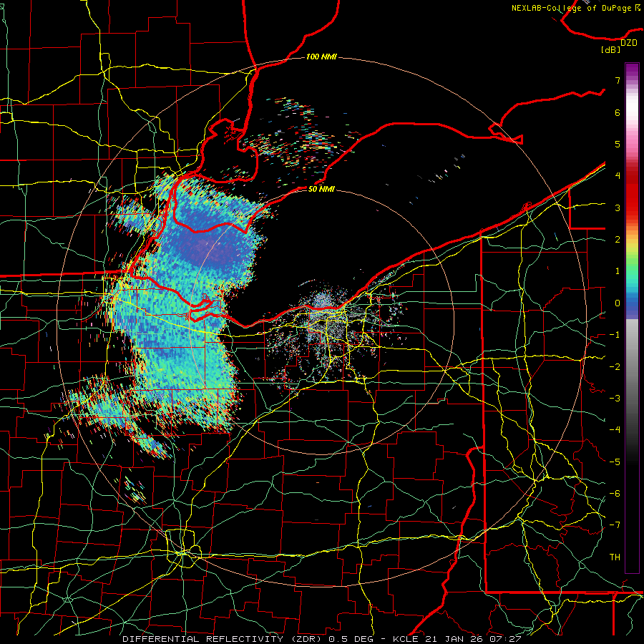644x644 pixels.
Task: Click the 3 value on color scale
Action: [618, 208]
